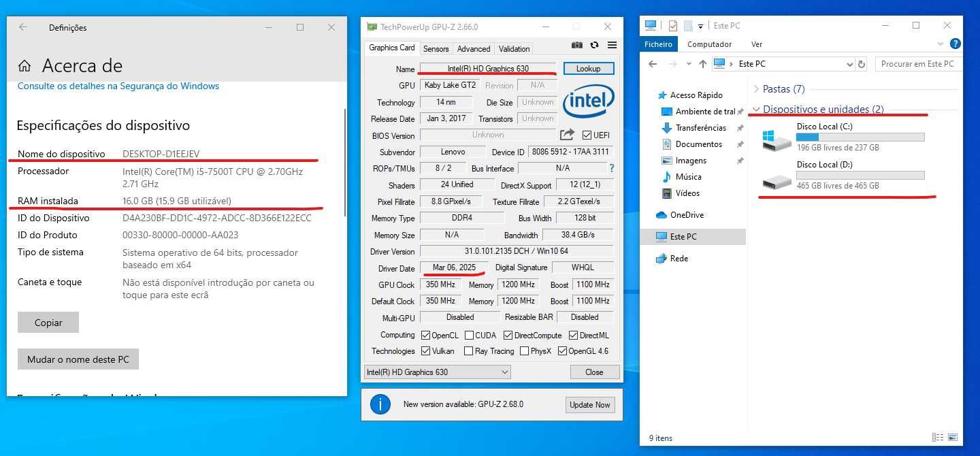Screen dimensions: 980x456
Task: Open the Computador ribbon tab
Action: click(709, 44)
